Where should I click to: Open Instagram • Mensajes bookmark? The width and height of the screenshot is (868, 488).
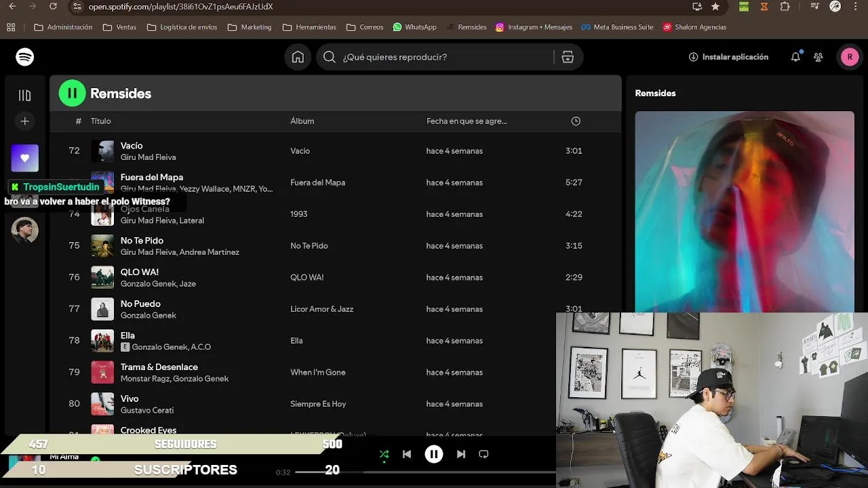click(x=534, y=27)
